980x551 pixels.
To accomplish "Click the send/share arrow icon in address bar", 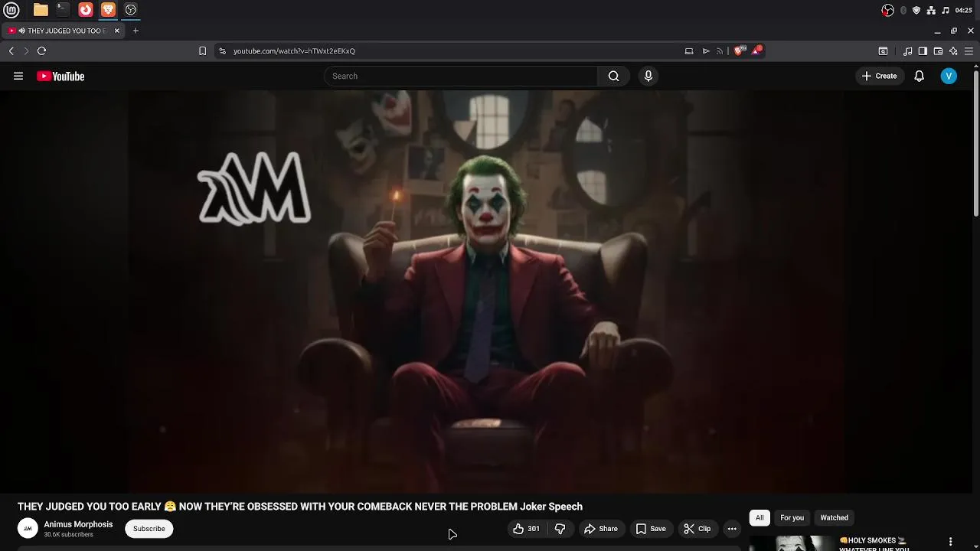I will pyautogui.click(x=706, y=51).
